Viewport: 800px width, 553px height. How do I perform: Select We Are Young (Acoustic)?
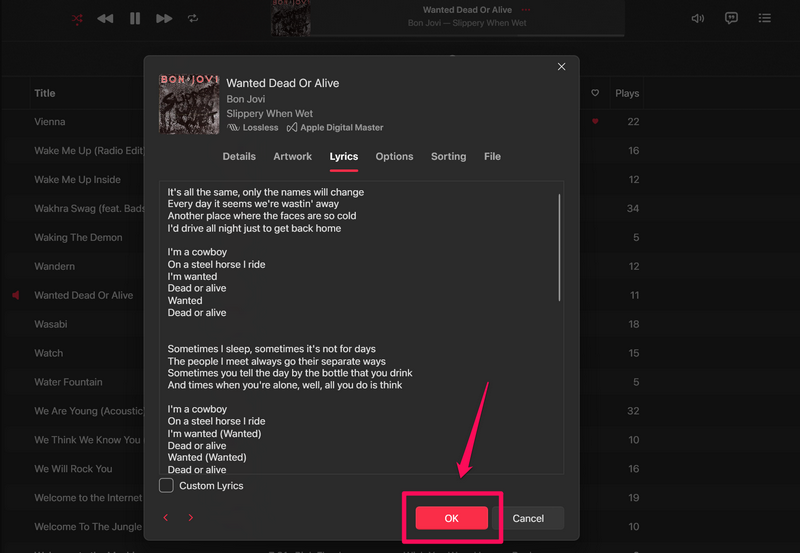(89, 411)
